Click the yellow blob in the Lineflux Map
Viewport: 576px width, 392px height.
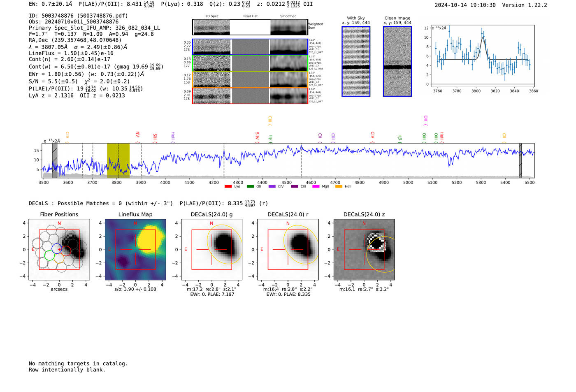click(149, 238)
